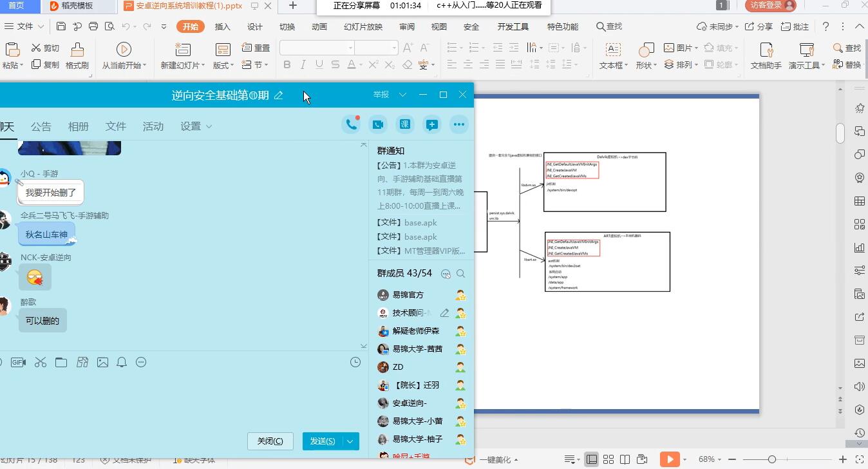Click the 发送(S) send button
Image resolution: width=868 pixels, height=469 pixels.
coord(322,441)
